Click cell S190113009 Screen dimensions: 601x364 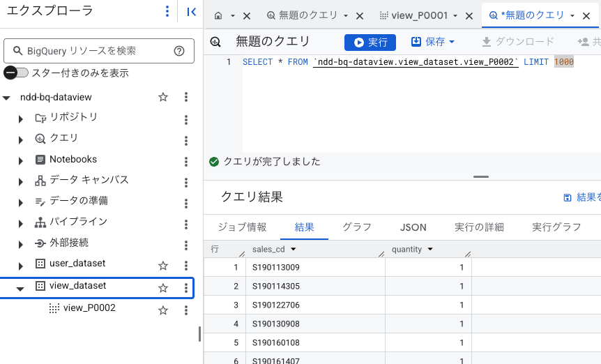click(x=276, y=268)
